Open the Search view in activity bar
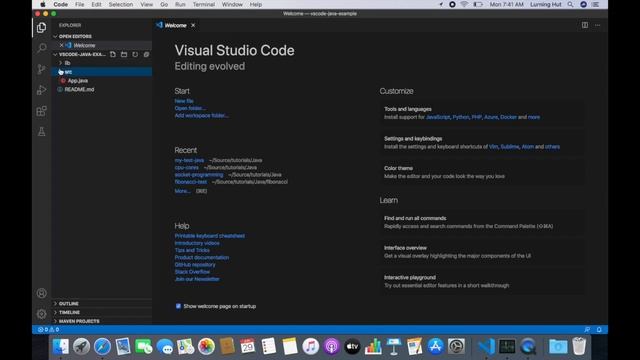Screen dimensions: 640x360 [41, 48]
